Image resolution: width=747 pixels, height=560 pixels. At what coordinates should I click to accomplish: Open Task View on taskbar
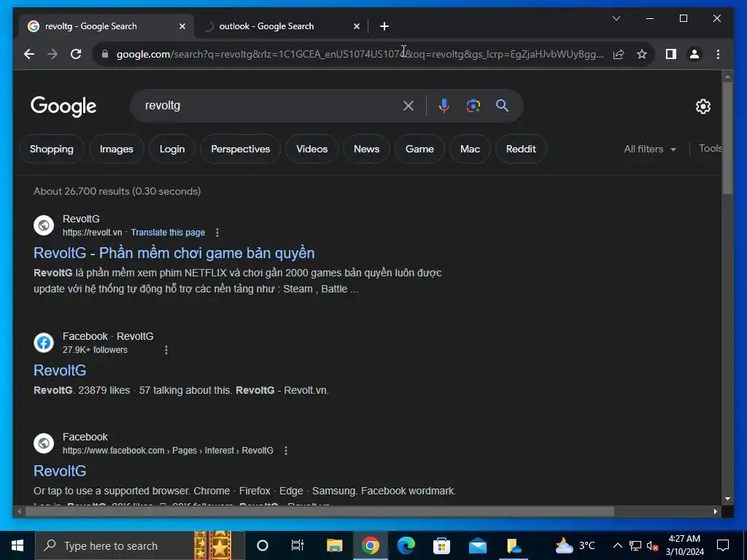click(298, 545)
